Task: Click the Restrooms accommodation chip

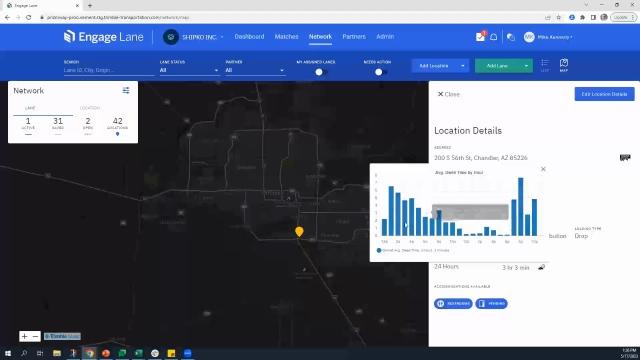Action: click(x=453, y=304)
